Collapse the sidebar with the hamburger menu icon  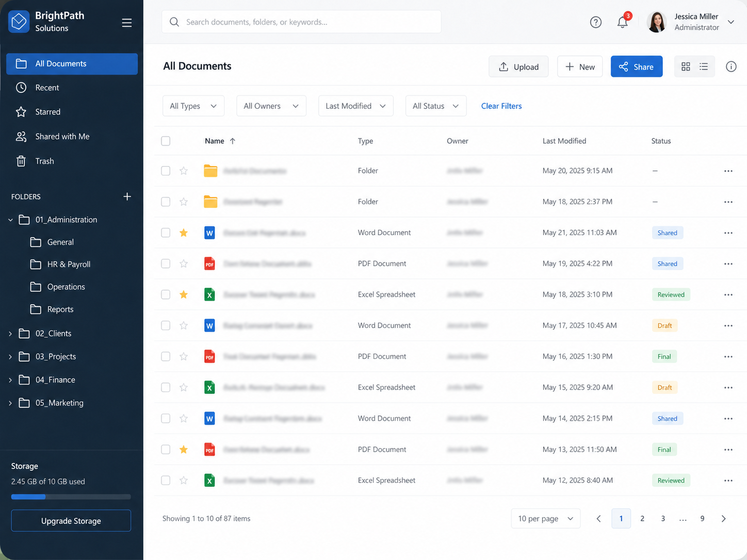point(126,23)
